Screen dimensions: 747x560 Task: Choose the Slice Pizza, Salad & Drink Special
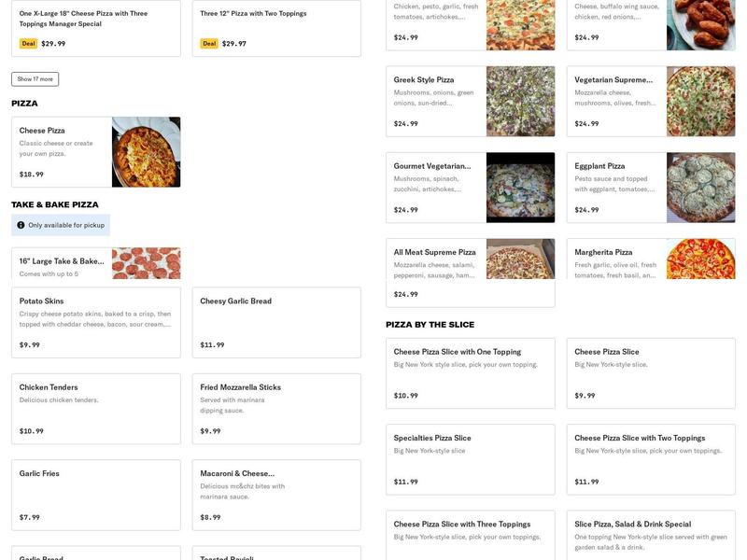651,532
